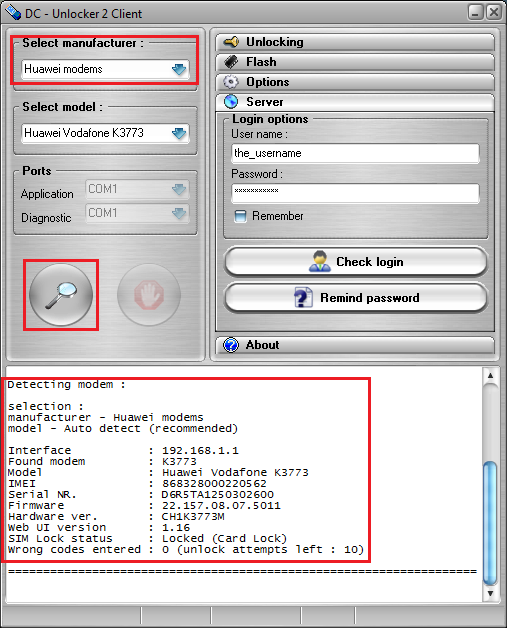This screenshot has width=507, height=628.
Task: Click the magnifying glass detect modem button
Action: click(61, 295)
